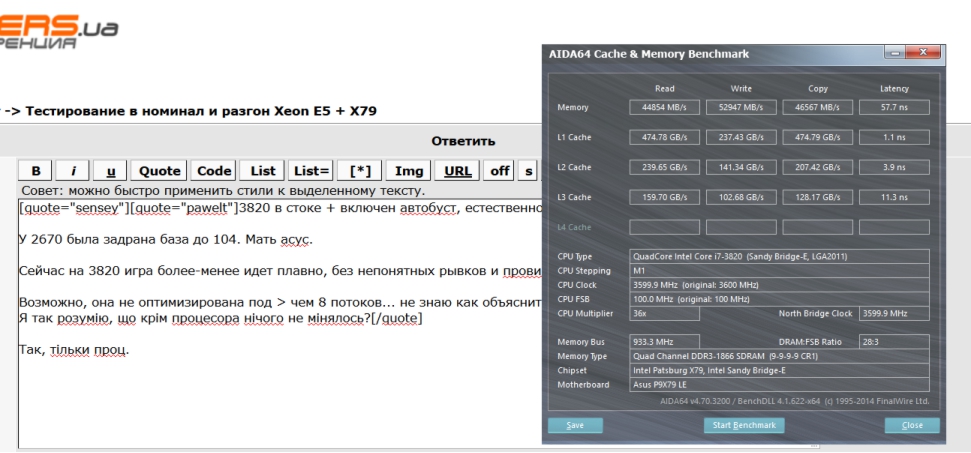This screenshot has height=453, width=971.
Task: Click Memory Type Quad Channel DDR3-1866 field
Action: (780, 356)
